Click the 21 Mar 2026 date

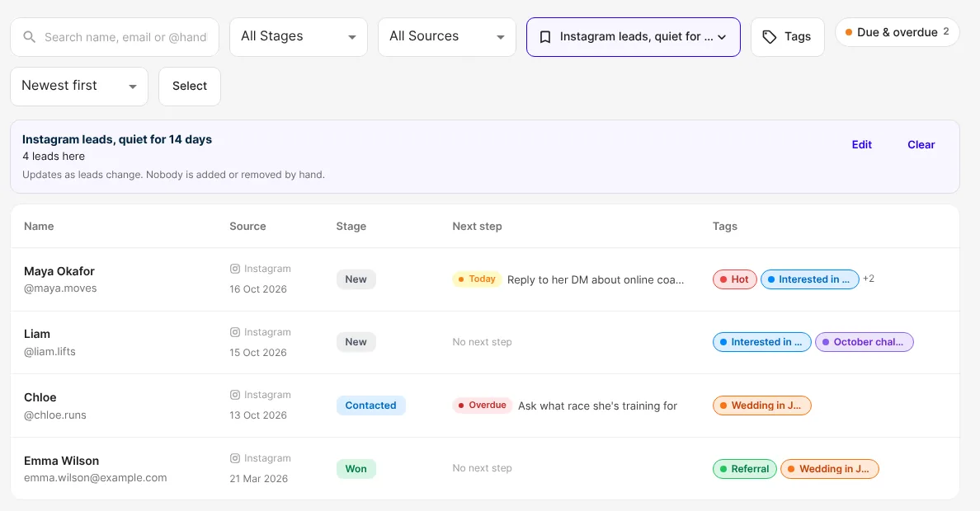(x=259, y=479)
